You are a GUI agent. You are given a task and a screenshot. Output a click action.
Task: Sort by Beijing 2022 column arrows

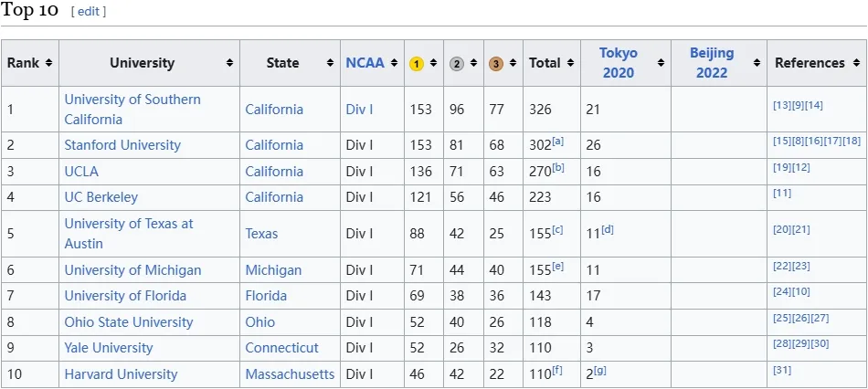click(757, 63)
